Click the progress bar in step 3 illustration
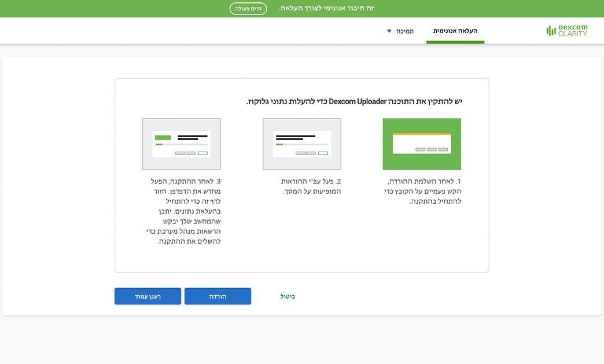This screenshot has height=364, width=604. tap(181, 144)
